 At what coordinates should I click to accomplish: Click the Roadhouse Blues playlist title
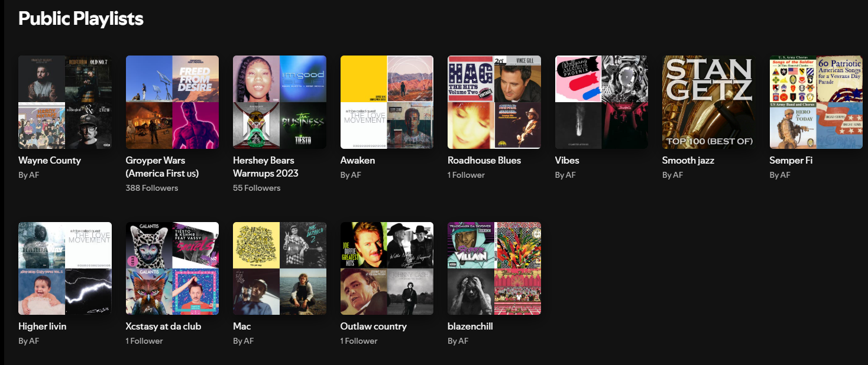coord(484,161)
